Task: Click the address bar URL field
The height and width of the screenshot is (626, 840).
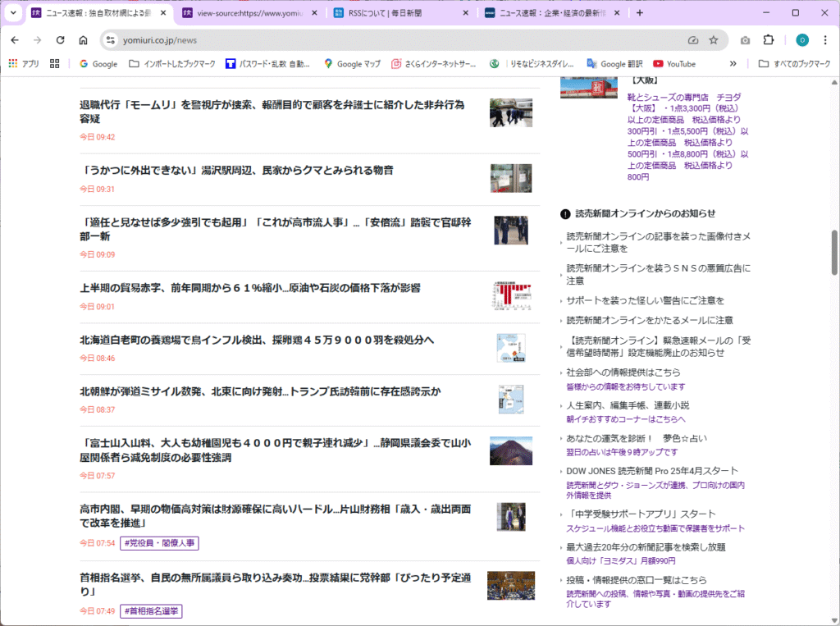Action: [x=394, y=40]
